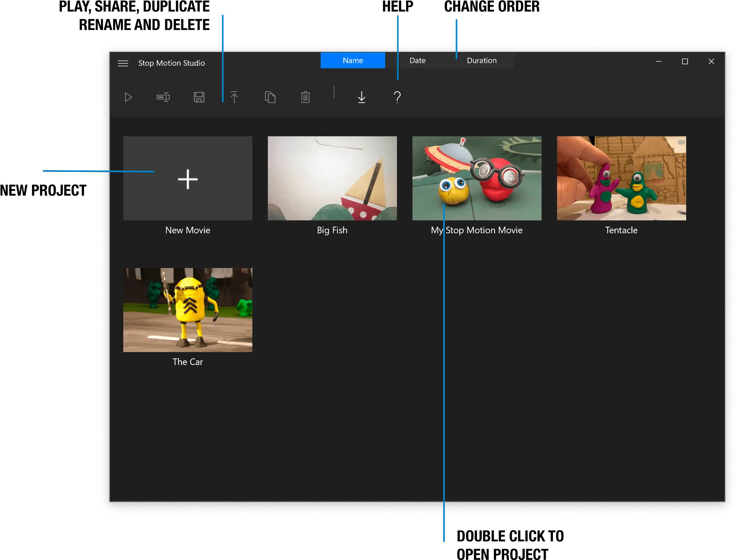Save project using save icon
The height and width of the screenshot is (560, 736).
point(199,97)
